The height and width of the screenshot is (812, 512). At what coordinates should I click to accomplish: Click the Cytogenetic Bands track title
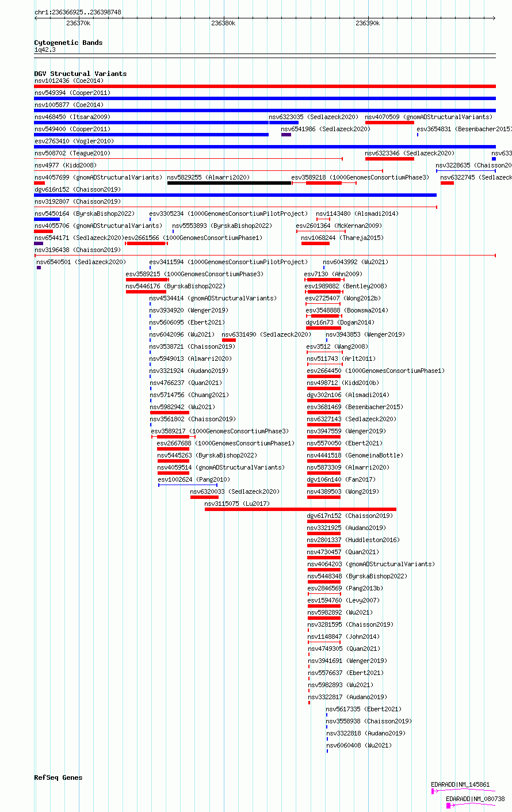tap(68, 43)
